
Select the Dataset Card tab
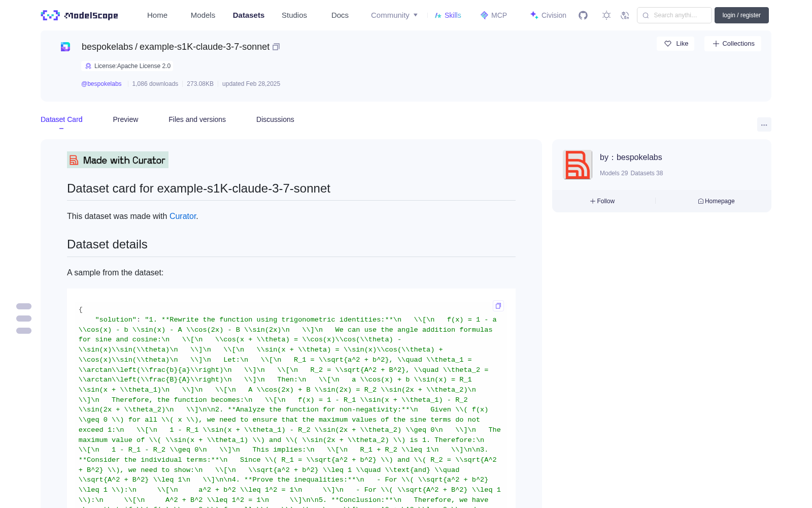pos(61,119)
